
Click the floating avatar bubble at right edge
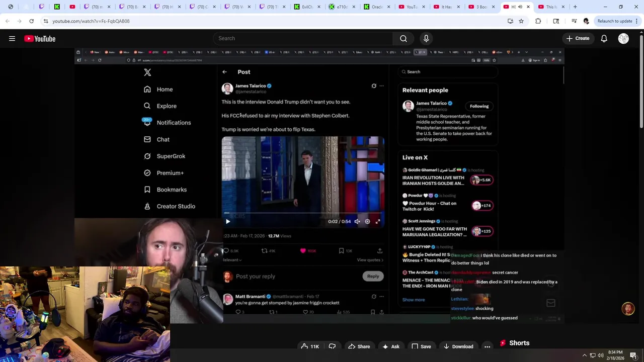click(628, 308)
